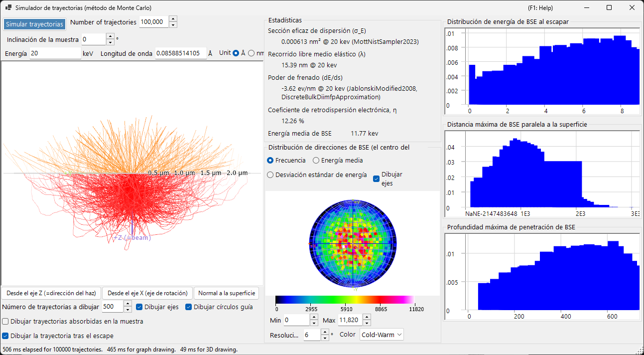Click the BSE direction pole figure
Viewport: 644px width, 355px height.
(353, 244)
